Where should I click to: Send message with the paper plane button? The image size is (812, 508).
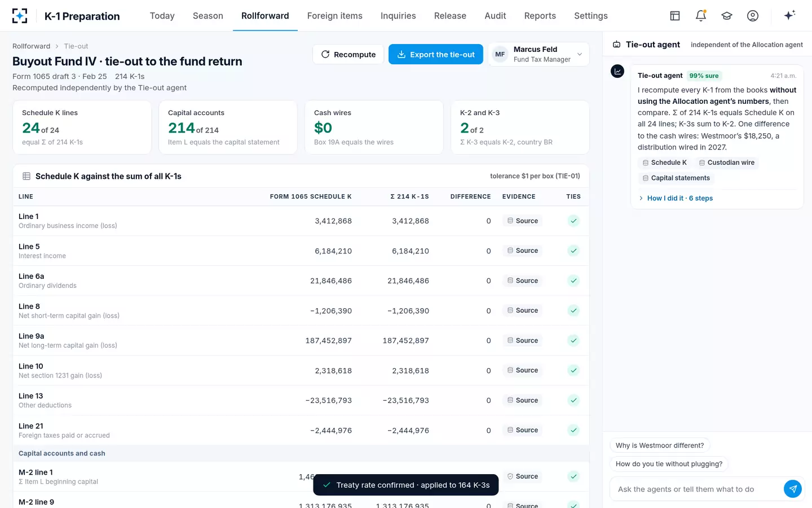click(x=793, y=489)
